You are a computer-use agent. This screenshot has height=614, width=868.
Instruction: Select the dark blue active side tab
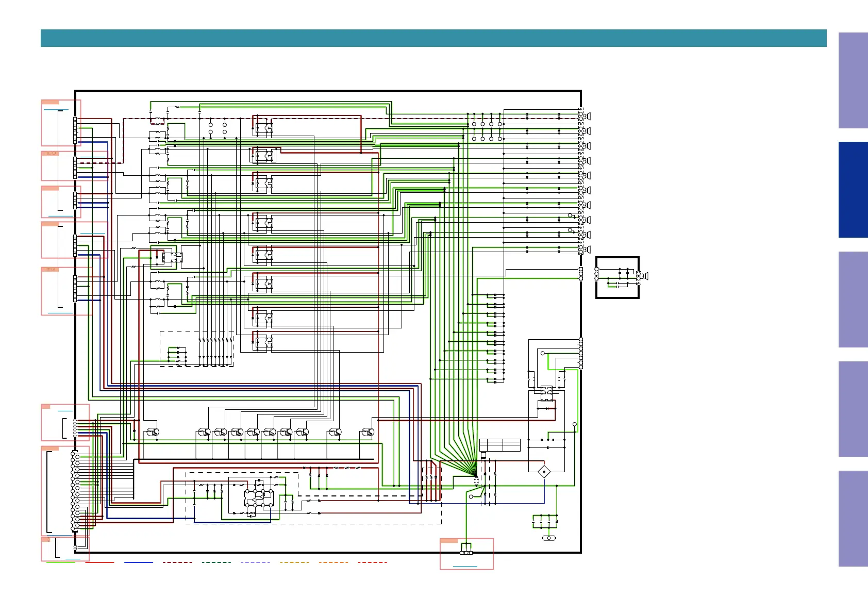tap(853, 190)
